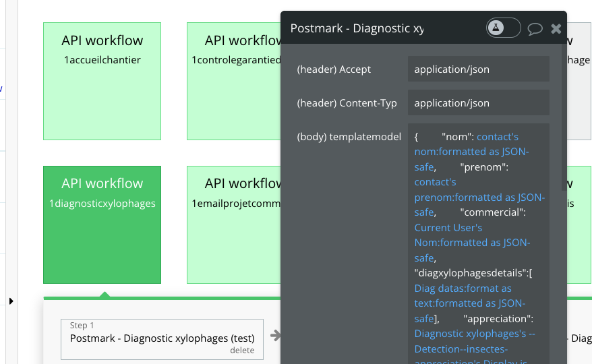592x364 pixels.
Task: Click the contact's prenom:formatted as JSON-safe expression
Action: coord(479,197)
